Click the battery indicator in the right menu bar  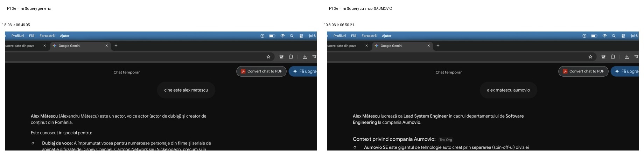click(594, 36)
